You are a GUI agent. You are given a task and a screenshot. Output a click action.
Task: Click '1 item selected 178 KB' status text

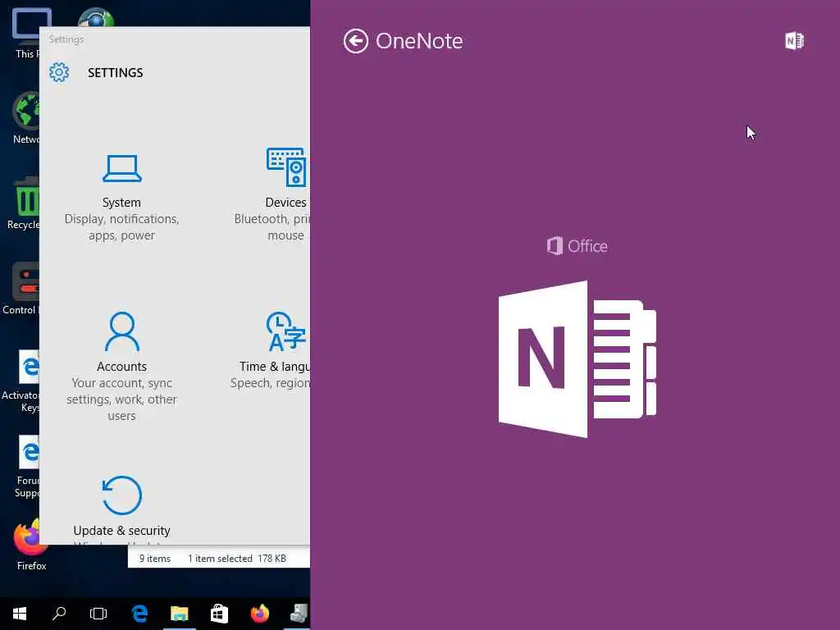pos(237,558)
